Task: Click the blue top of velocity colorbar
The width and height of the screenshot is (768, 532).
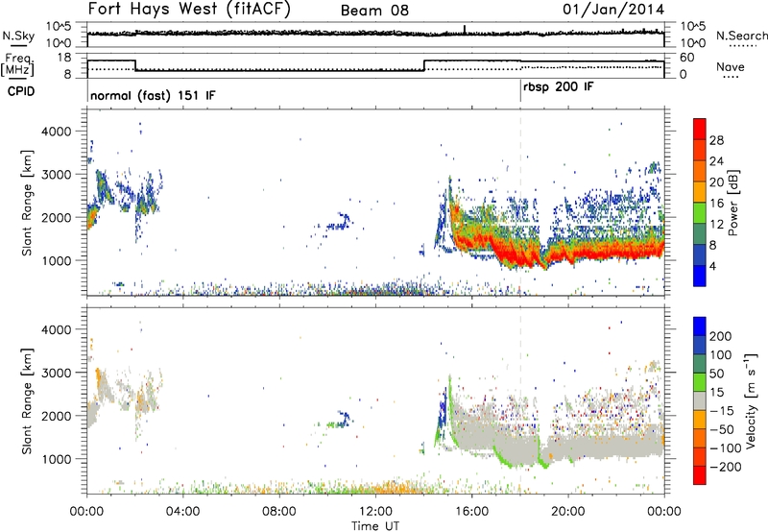Action: pos(700,326)
